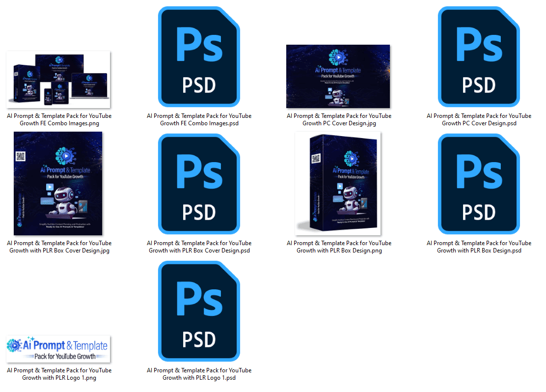This screenshot has width=546, height=392.
Task: Select the FE Combo Images.png thumbnail preview
Action: coord(59,79)
